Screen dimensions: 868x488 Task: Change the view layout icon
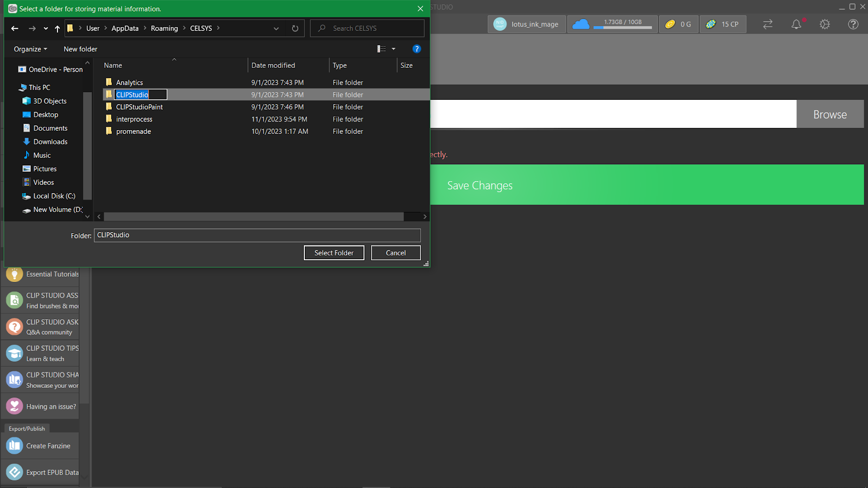[x=381, y=49]
